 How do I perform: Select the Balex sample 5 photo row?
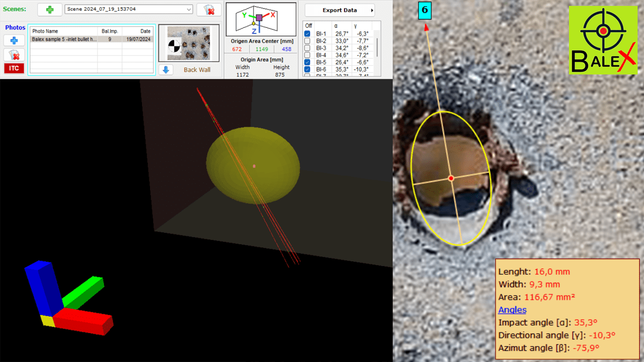[x=91, y=39]
